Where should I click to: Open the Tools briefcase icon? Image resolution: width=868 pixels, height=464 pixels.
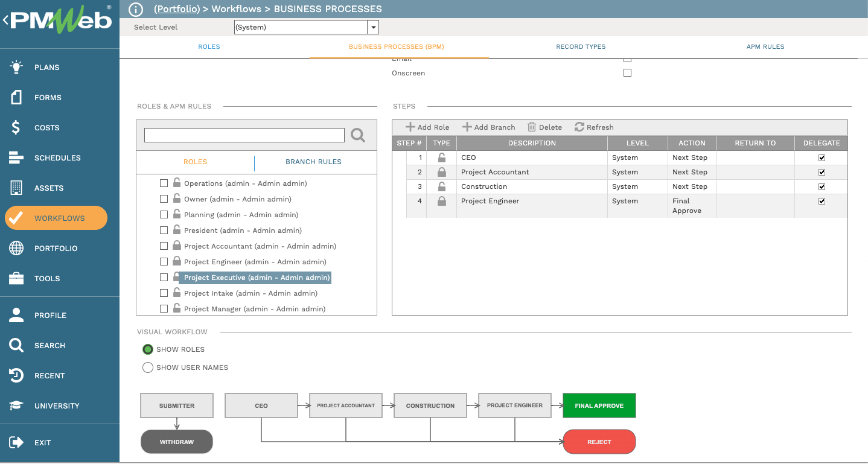point(16,278)
